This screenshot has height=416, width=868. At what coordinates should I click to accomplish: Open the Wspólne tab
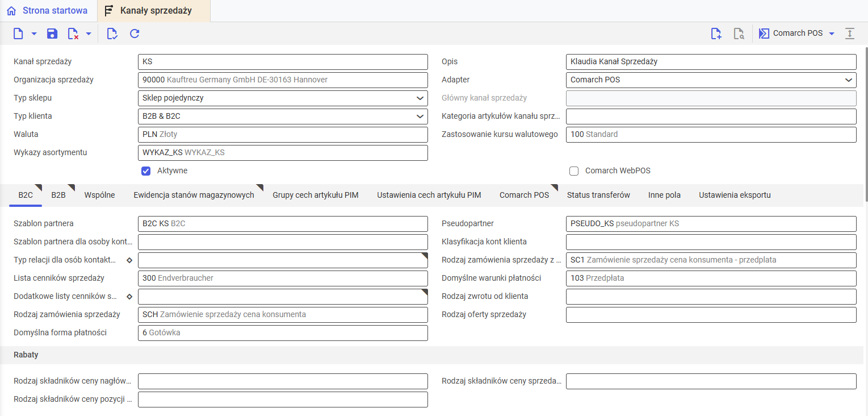point(99,195)
